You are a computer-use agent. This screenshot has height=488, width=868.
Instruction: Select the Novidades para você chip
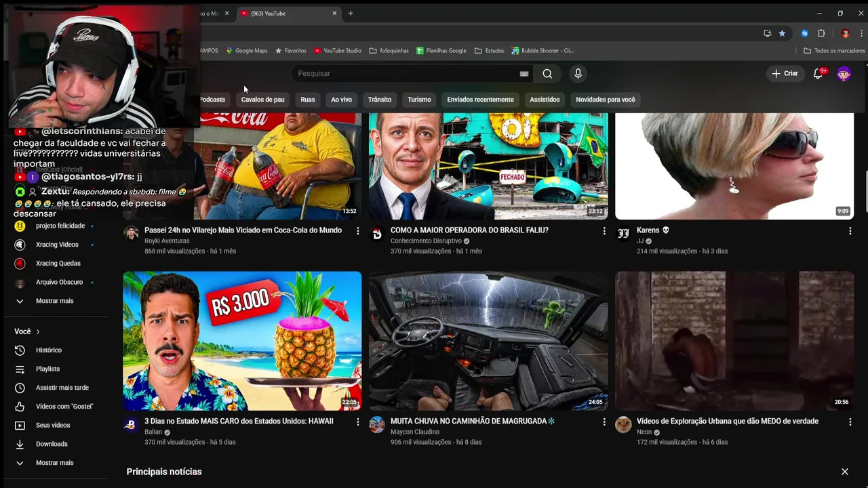(606, 100)
